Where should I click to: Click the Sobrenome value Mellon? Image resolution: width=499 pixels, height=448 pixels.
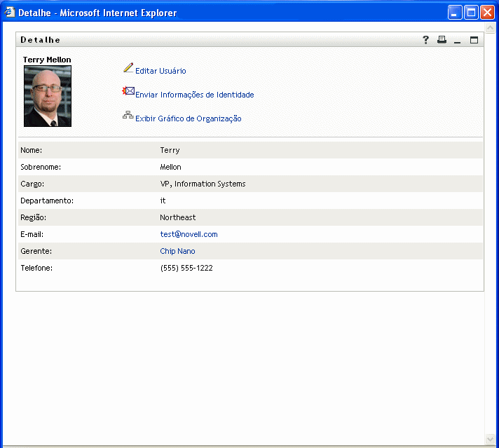tap(170, 167)
